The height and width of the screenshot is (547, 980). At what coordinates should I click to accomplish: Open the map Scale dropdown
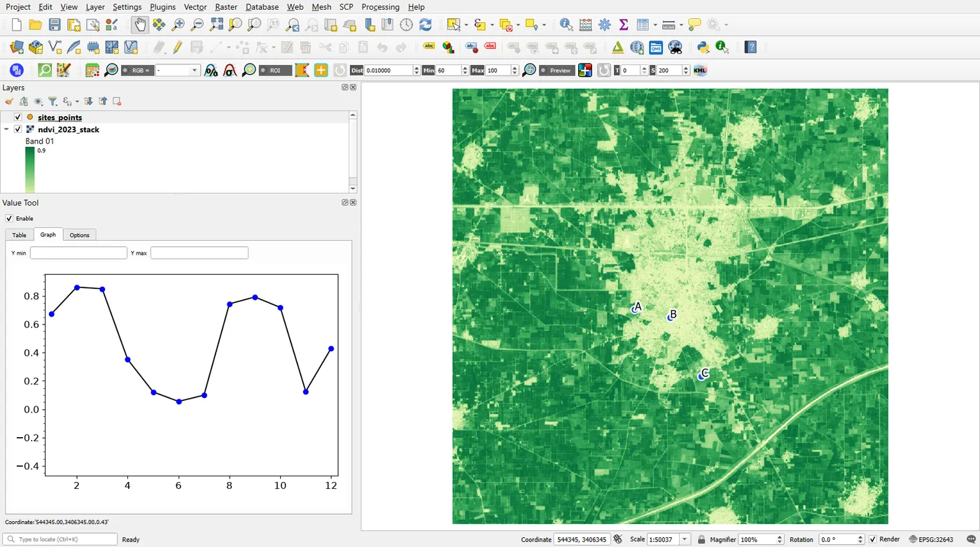[x=685, y=539]
